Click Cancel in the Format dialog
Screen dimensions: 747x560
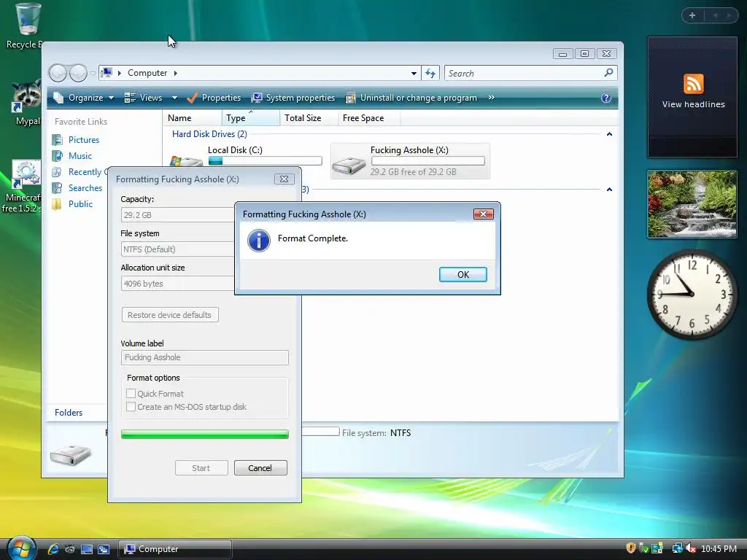pyautogui.click(x=260, y=467)
